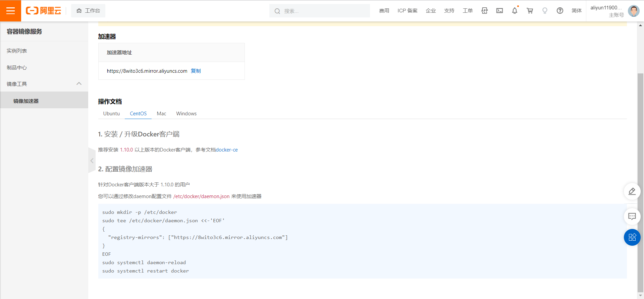Switch to the CentOS tab
The height and width of the screenshot is (299, 644).
point(138,113)
